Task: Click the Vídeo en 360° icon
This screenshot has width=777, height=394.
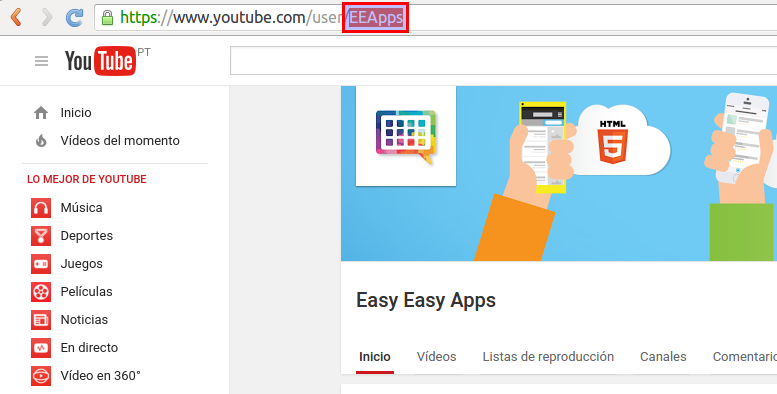Action: coord(41,376)
